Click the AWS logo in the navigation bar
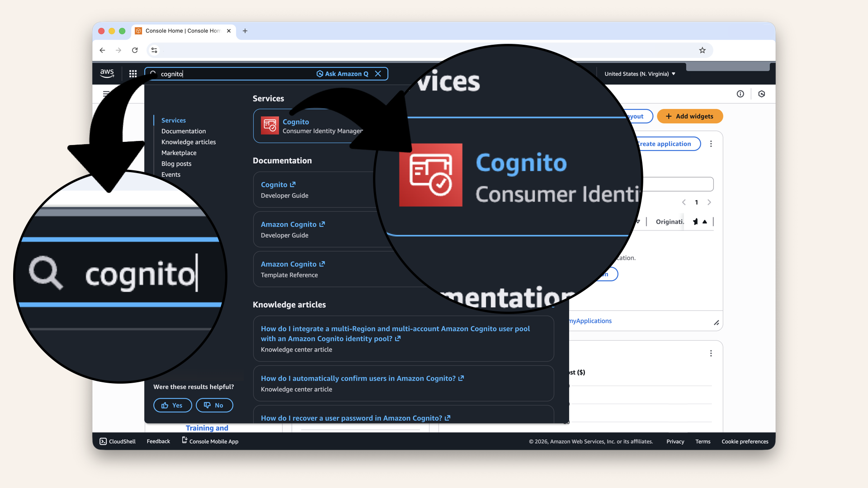This screenshot has width=868, height=488. click(x=107, y=73)
